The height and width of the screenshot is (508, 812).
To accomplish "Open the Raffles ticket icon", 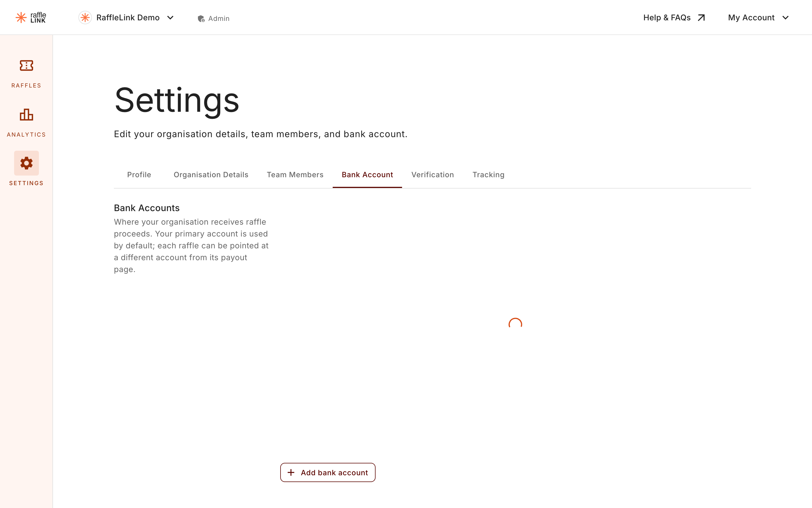I will (27, 65).
